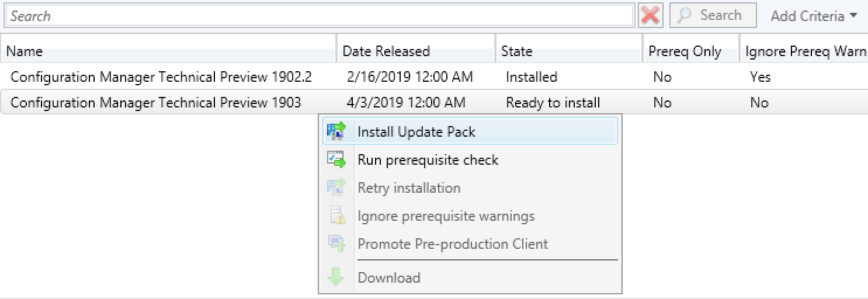The height and width of the screenshot is (299, 868).
Task: Focus the Search input field
Action: [x=320, y=16]
